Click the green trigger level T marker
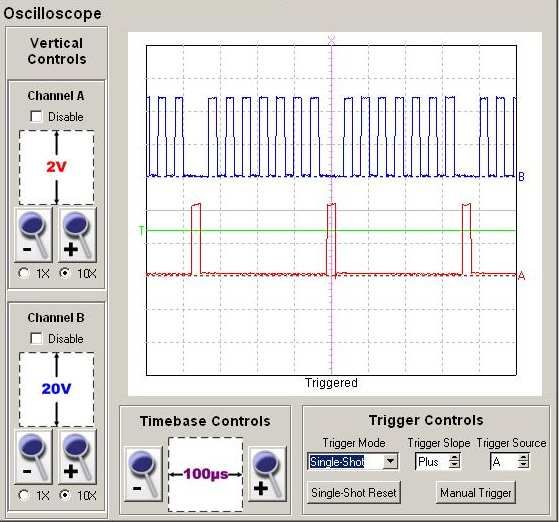 pyautogui.click(x=141, y=231)
